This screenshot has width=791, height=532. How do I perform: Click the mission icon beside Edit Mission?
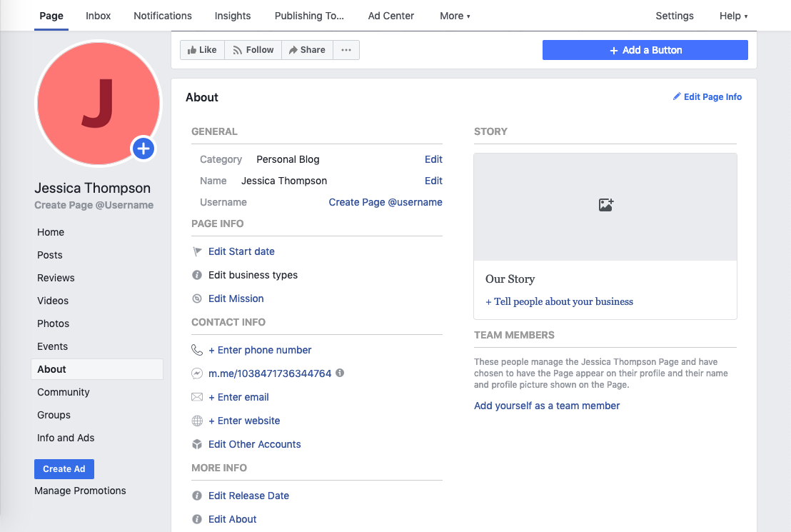pos(197,298)
